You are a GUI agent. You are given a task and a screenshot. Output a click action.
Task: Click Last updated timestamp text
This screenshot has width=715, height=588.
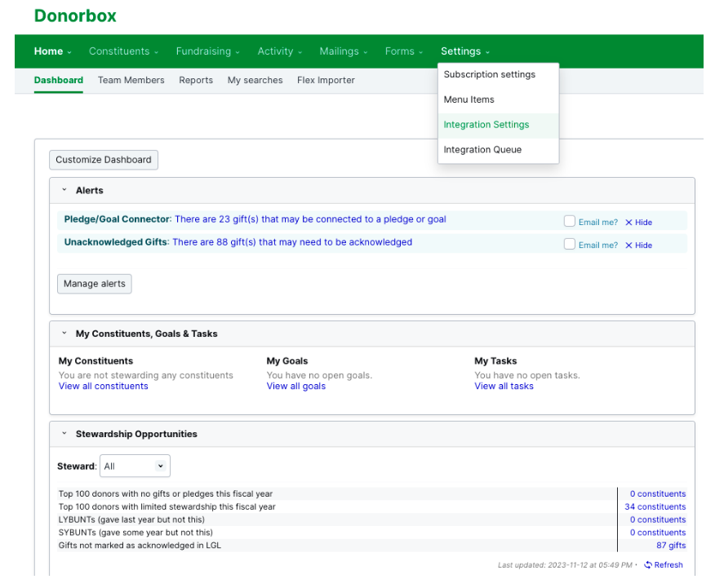click(565, 565)
